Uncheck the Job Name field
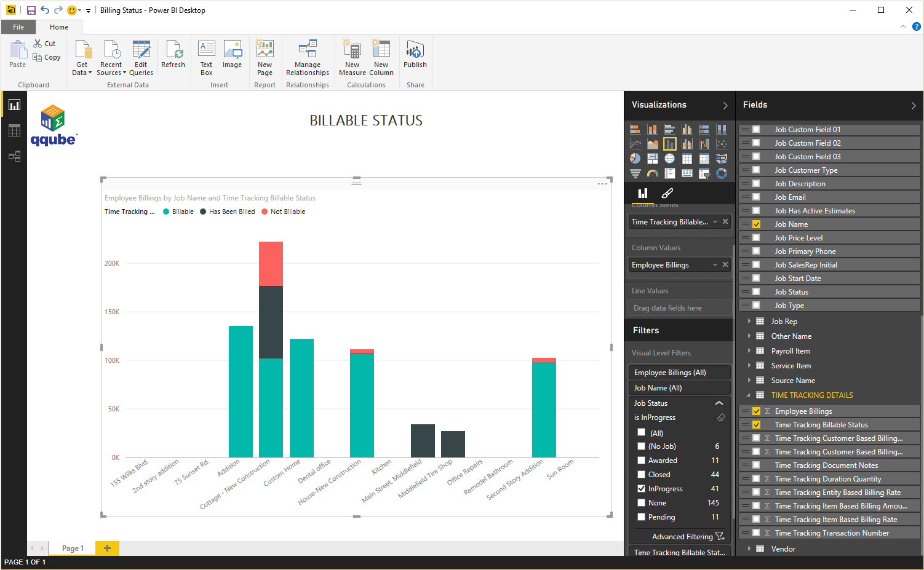The height and width of the screenshot is (570, 924). pos(757,224)
